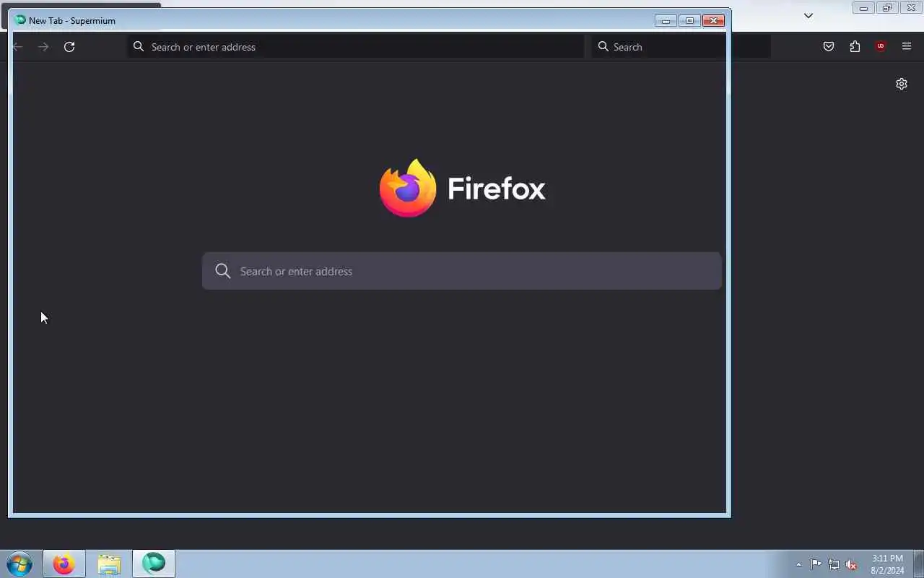Switch to Firefox in the taskbar
The width and height of the screenshot is (924, 578).
click(x=64, y=564)
